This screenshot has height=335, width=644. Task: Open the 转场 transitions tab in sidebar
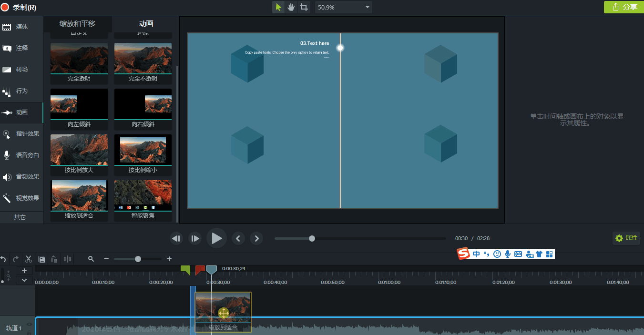(x=21, y=70)
